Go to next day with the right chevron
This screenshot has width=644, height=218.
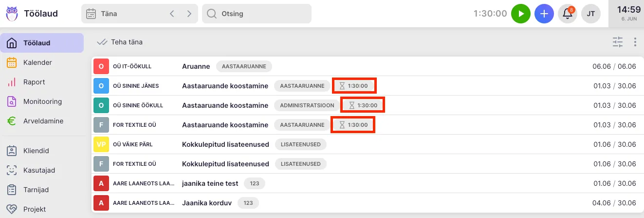(189, 14)
